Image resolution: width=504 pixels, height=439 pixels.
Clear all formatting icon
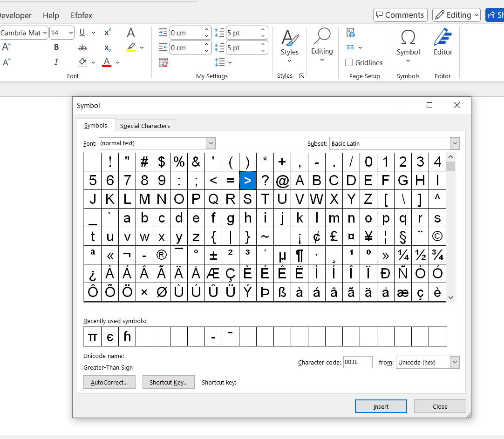point(130,33)
